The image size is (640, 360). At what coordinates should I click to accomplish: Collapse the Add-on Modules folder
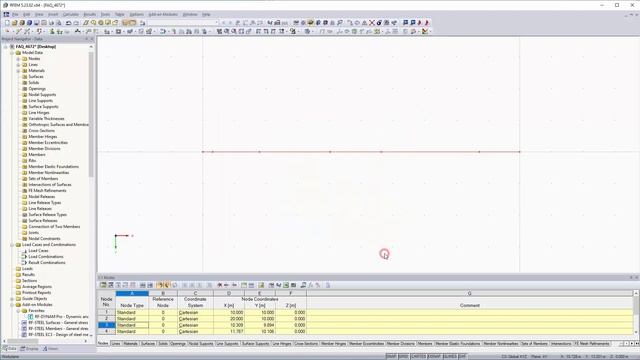click(x=12, y=305)
